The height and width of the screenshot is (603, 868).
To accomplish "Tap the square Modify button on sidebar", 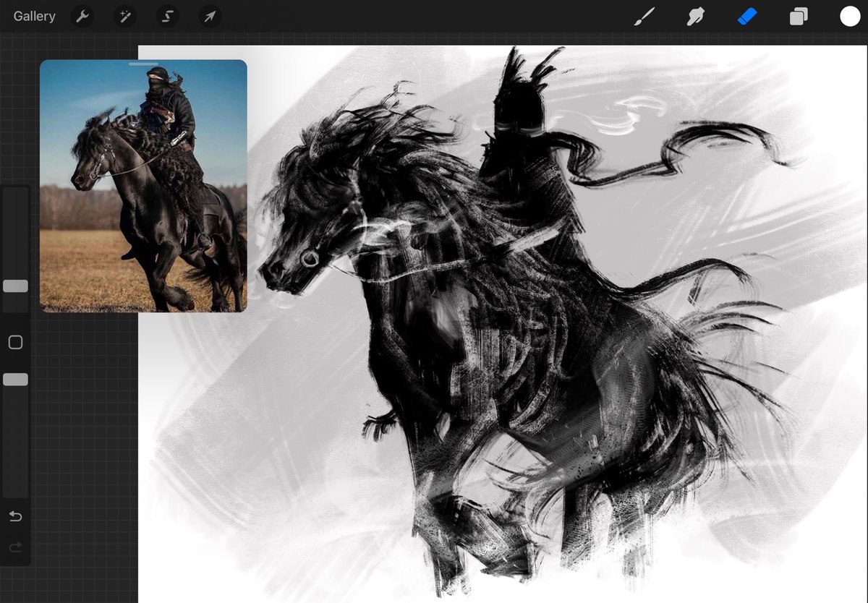I will (15, 343).
